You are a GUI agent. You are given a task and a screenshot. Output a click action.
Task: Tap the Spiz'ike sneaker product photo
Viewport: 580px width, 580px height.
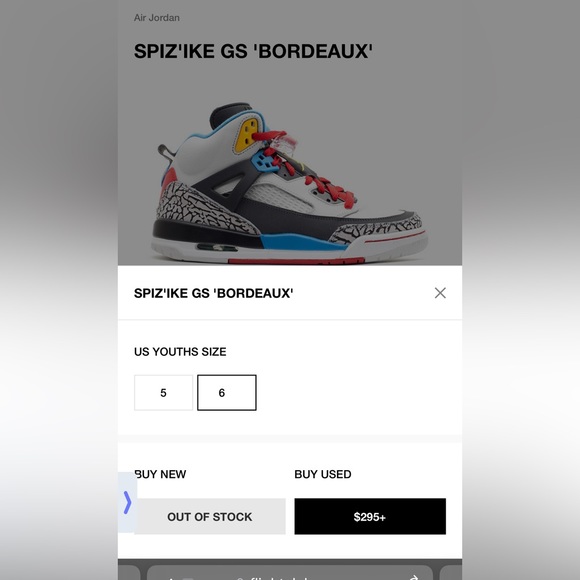[290, 183]
